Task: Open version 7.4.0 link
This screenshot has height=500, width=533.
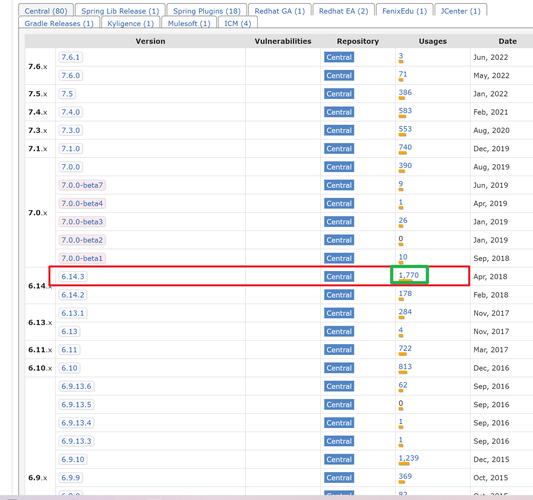Action: click(70, 112)
